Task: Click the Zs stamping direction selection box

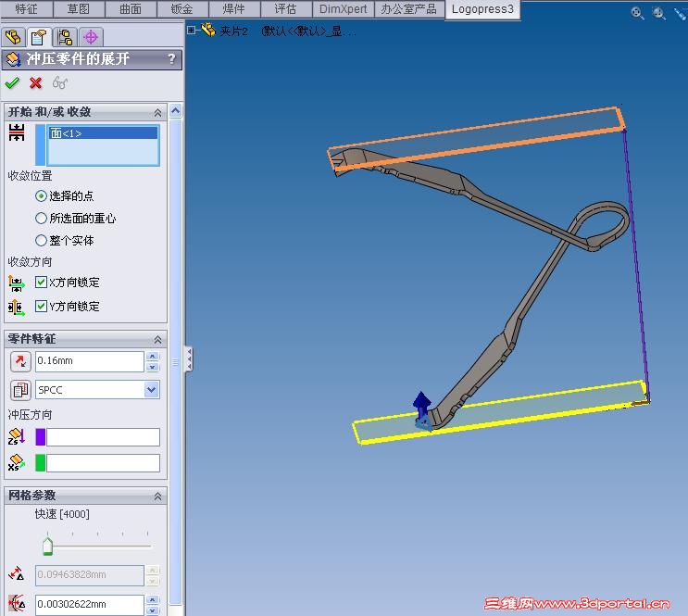Action: tap(103, 437)
